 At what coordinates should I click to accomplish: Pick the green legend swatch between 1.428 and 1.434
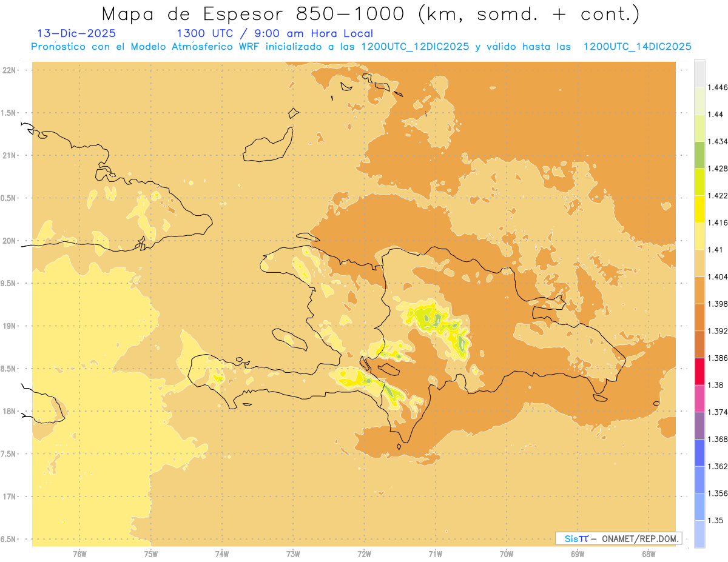[699, 155]
